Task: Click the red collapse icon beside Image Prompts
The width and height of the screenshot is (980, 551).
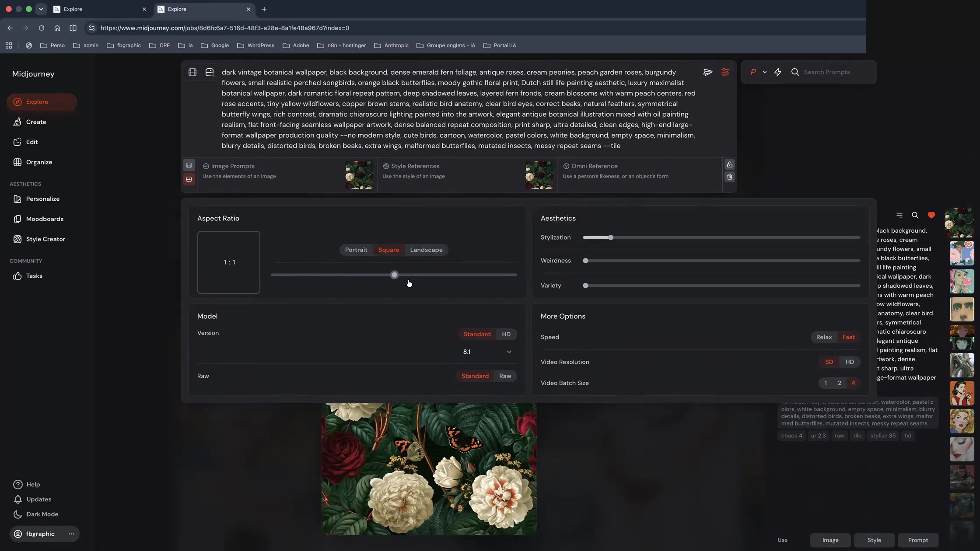Action: tap(189, 179)
